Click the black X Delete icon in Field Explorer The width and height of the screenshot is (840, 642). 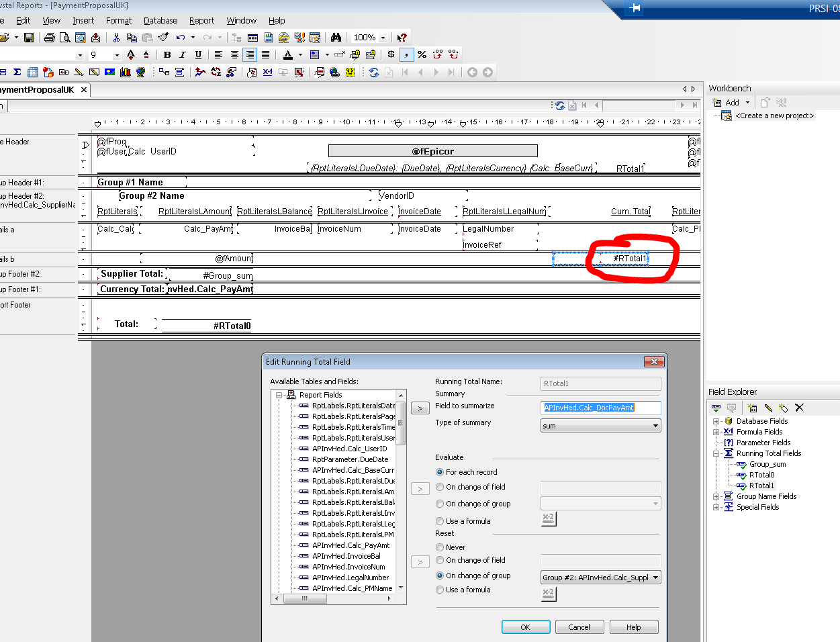(x=799, y=408)
